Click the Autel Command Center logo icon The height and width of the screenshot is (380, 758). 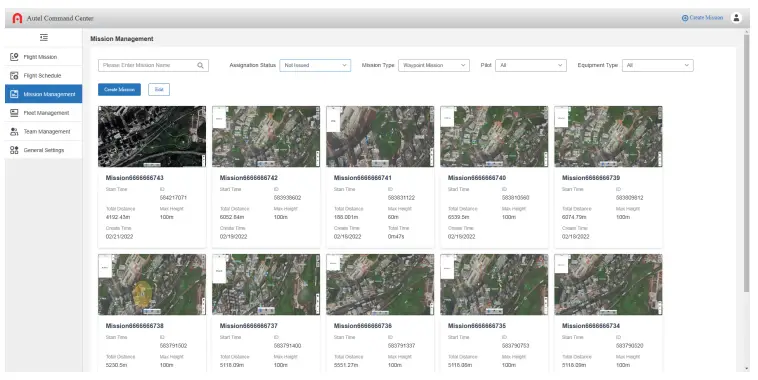[17, 18]
